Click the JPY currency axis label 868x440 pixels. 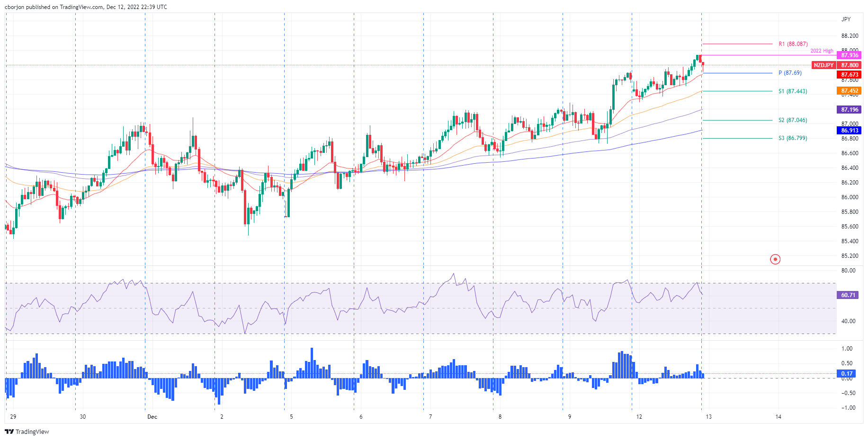click(846, 19)
